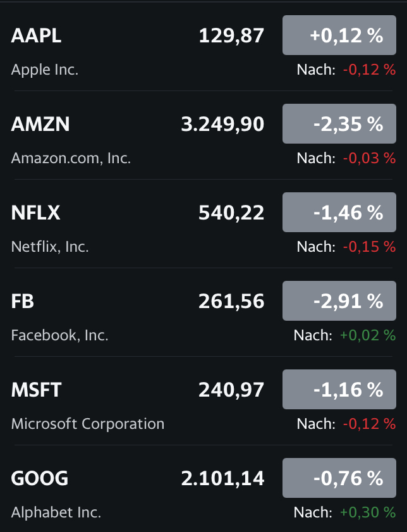
Task: Select the NFLX ticker symbol
Action: pyautogui.click(x=35, y=213)
